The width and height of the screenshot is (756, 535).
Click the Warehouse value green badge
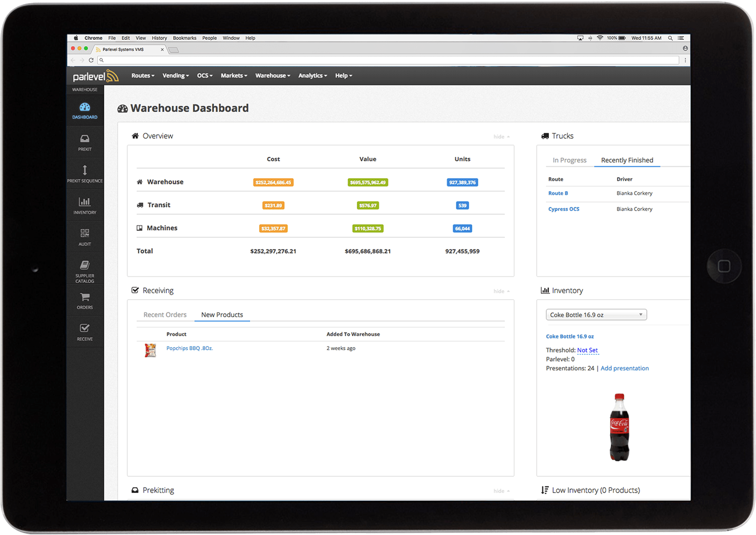(x=368, y=182)
